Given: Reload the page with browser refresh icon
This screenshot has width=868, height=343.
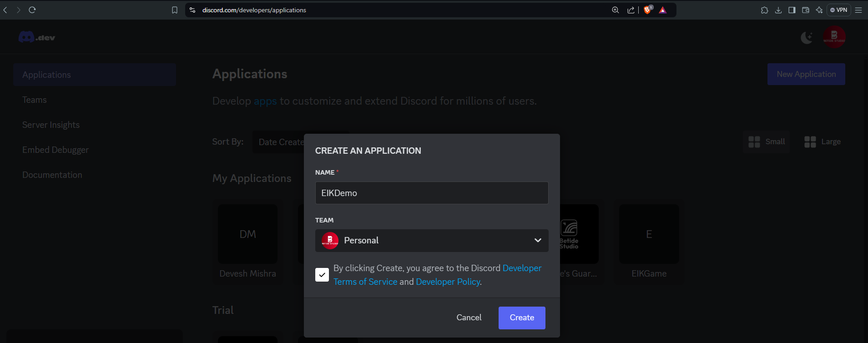Looking at the screenshot, I should (32, 10).
